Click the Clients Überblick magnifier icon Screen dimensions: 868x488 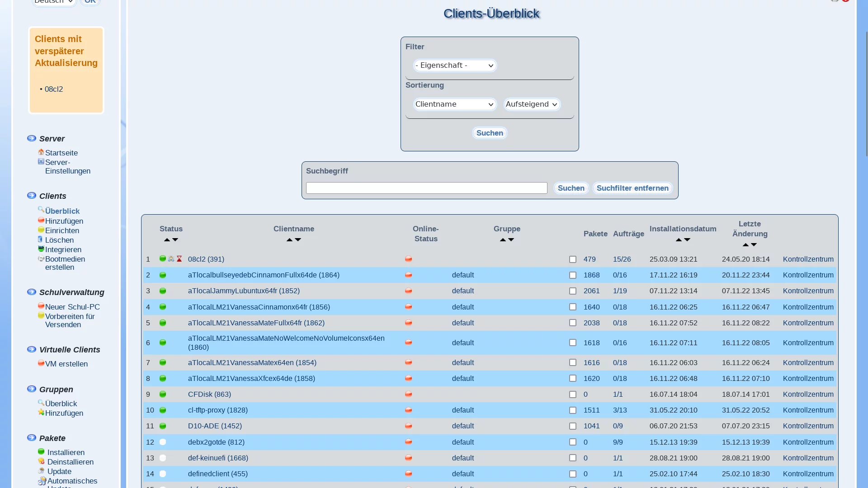click(41, 210)
